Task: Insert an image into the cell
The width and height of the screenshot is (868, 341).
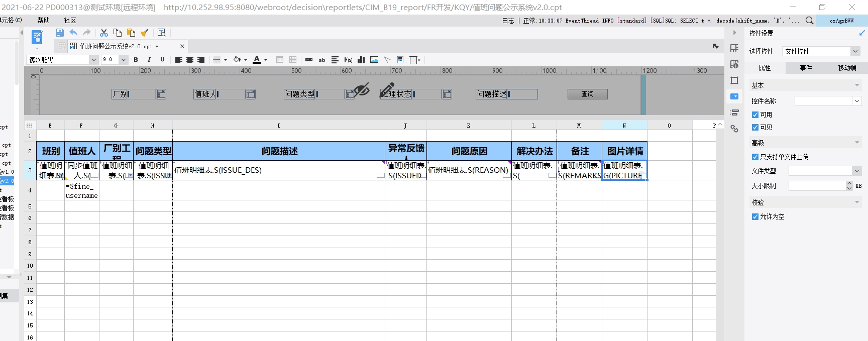Action: pyautogui.click(x=374, y=60)
